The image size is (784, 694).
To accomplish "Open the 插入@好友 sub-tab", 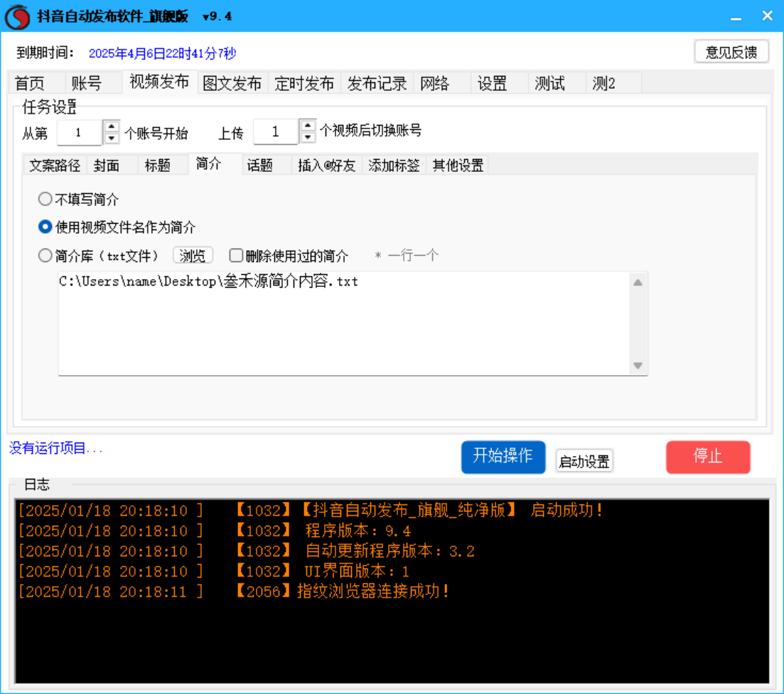I will (x=326, y=166).
